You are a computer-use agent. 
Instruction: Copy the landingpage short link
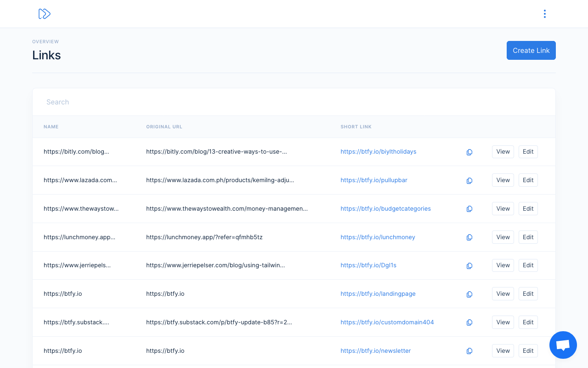pyautogui.click(x=469, y=294)
